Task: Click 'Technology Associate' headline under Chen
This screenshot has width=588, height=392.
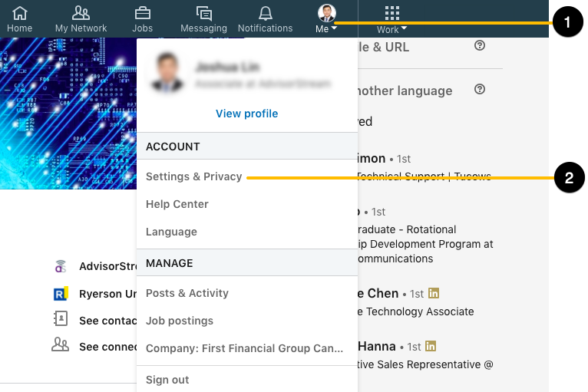Action: 416,311
